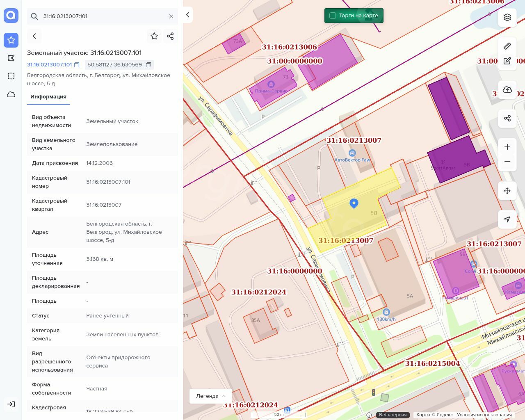Go back from plot details
The width and height of the screenshot is (525, 420).
pos(34,36)
